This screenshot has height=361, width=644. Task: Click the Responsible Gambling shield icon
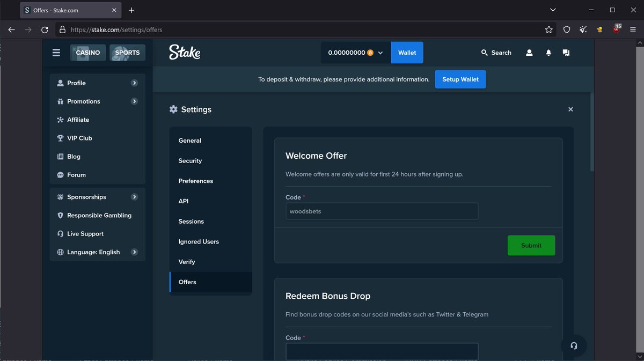(x=60, y=215)
